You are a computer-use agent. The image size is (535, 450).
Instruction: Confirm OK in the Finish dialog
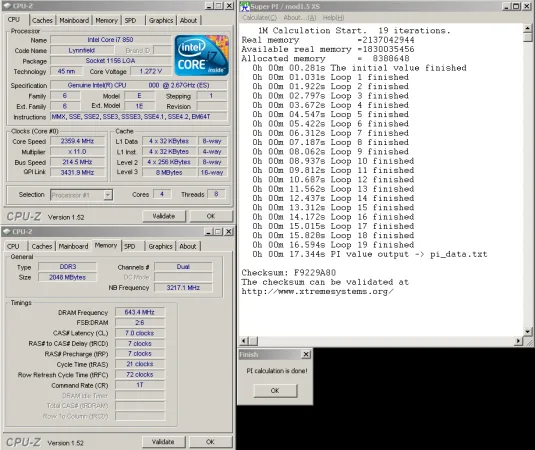275,391
